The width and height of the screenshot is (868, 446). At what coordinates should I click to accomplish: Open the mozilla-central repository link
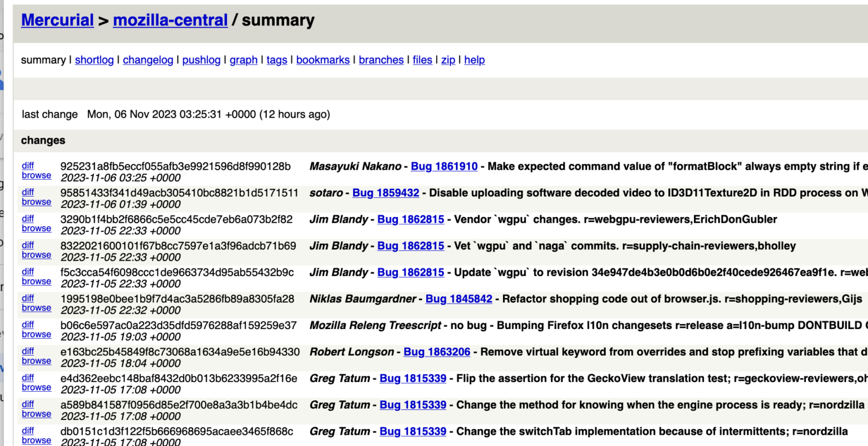pyautogui.click(x=170, y=20)
